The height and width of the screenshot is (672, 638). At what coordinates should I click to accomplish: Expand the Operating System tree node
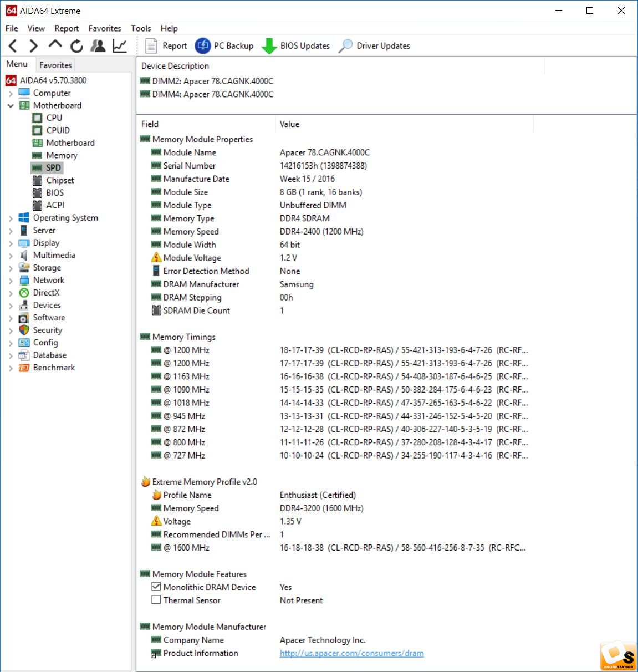(11, 218)
